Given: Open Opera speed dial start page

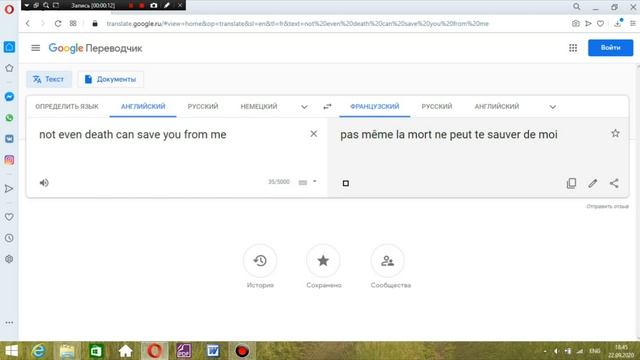Looking at the screenshot, I should point(73,24).
